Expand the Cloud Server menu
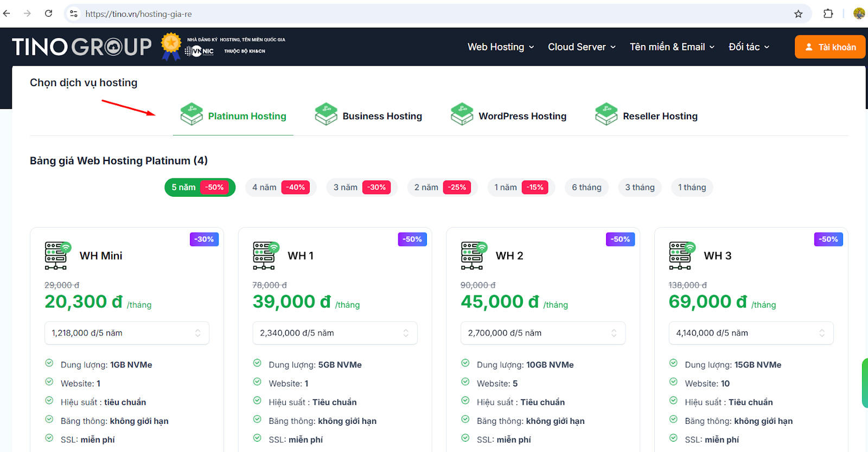This screenshot has height=452, width=868. [x=582, y=47]
